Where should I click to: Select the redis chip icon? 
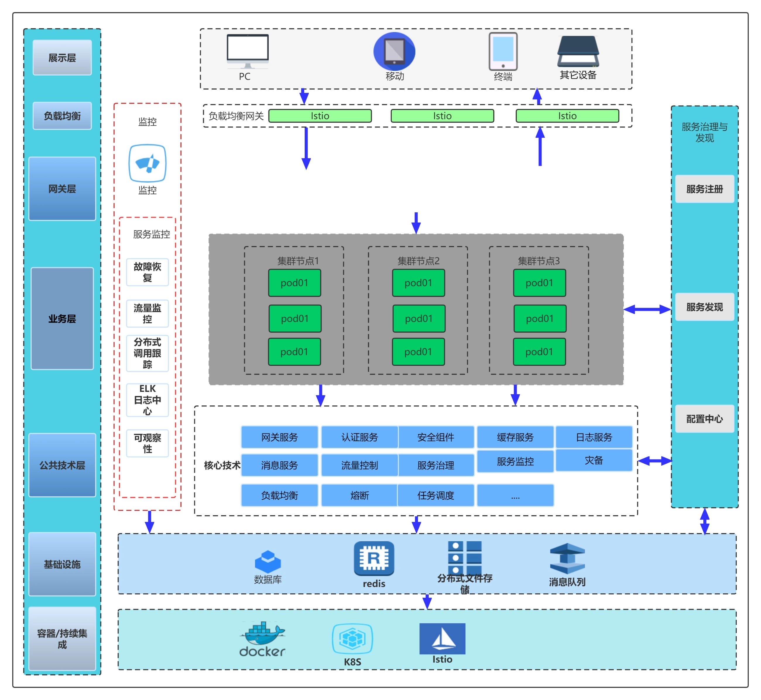click(x=374, y=558)
